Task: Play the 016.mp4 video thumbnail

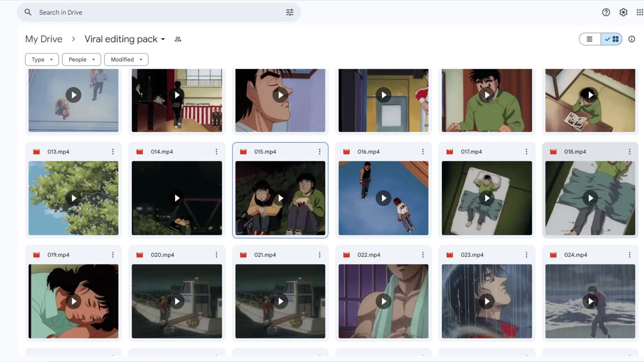Action: (383, 198)
